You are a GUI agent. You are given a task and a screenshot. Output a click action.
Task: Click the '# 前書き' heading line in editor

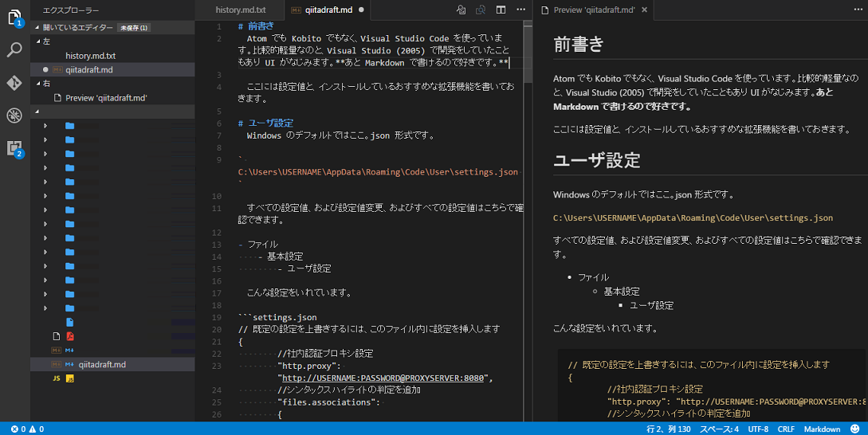coord(256,26)
